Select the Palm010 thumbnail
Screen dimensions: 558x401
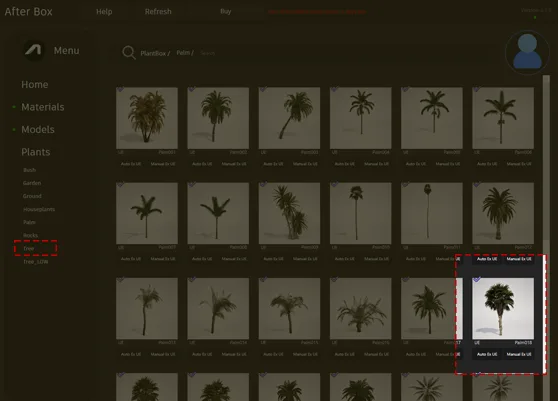click(360, 213)
